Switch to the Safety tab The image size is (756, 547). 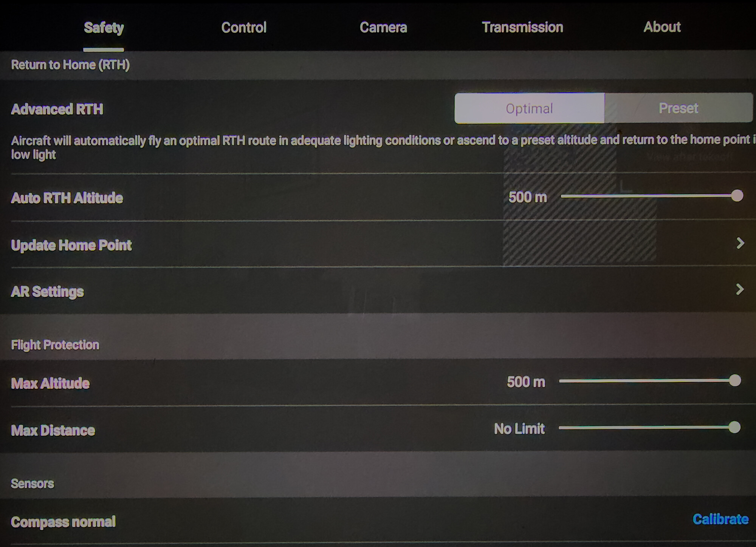tap(104, 28)
